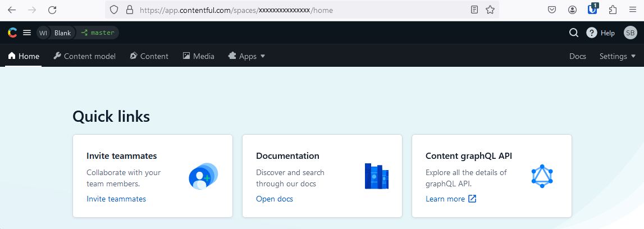
Task: Click the browser forward arrow
Action: coord(32,10)
